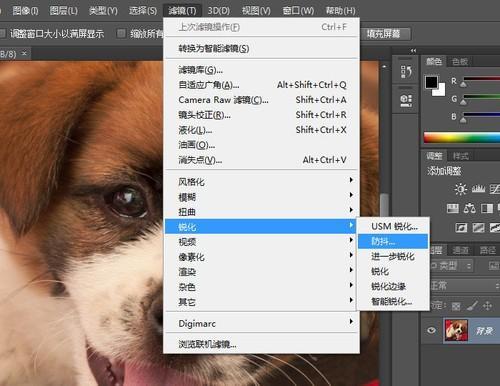Click the lock position move icon
This screenshot has height=386, width=500.
pyautogui.click(x=487, y=306)
